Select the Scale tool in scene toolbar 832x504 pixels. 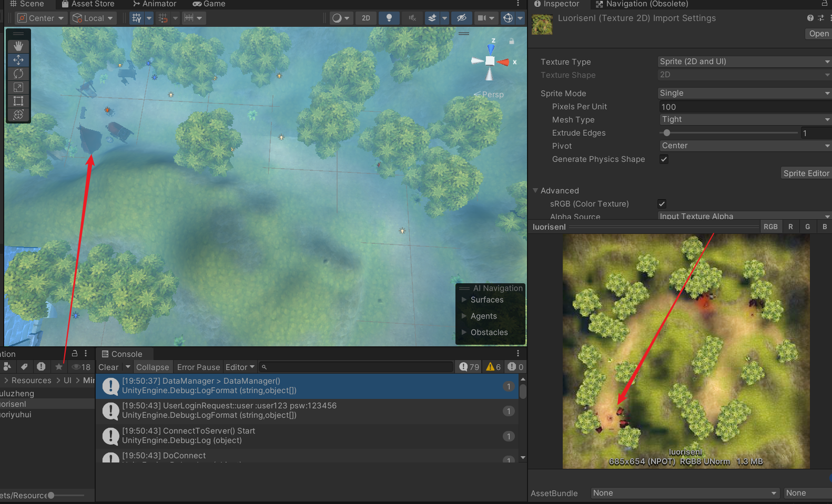pyautogui.click(x=18, y=87)
